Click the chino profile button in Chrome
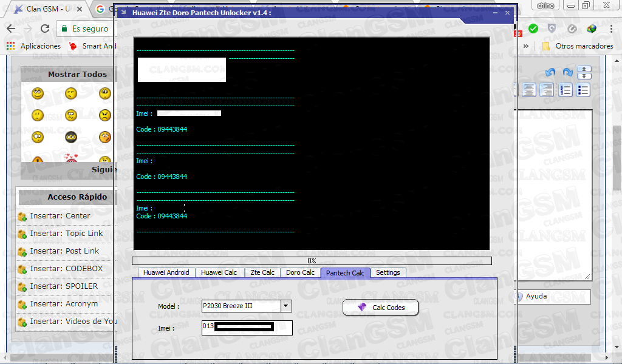 [546, 5]
